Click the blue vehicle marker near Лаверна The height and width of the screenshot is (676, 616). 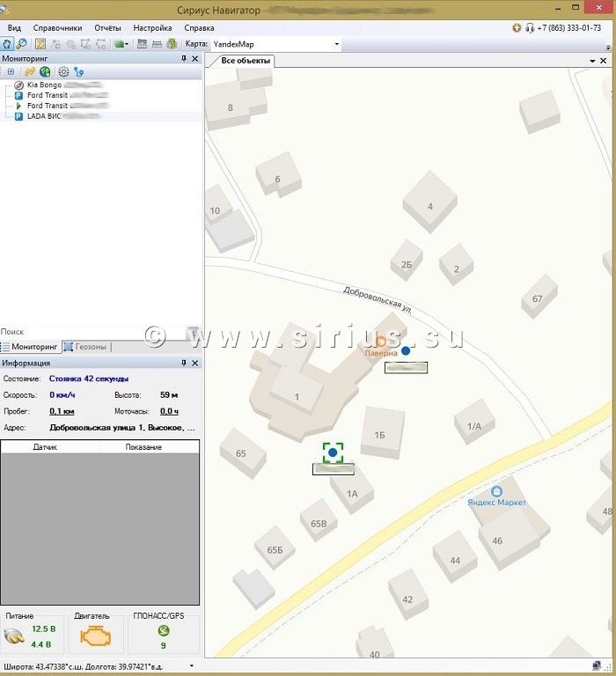pos(406,350)
